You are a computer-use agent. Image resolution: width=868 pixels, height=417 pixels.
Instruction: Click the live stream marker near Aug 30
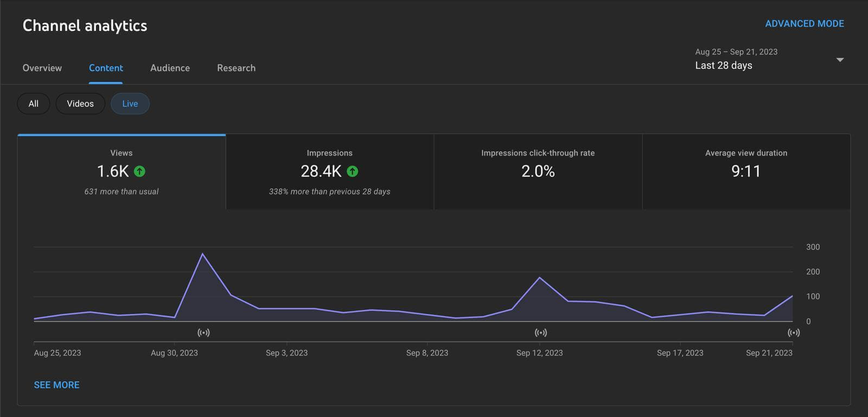click(203, 332)
